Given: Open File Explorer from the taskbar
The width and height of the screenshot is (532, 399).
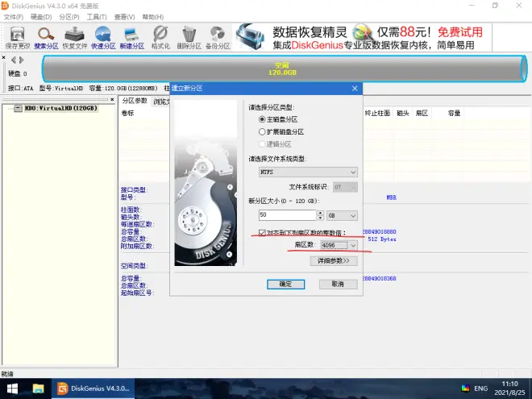Looking at the screenshot, I should tap(38, 389).
